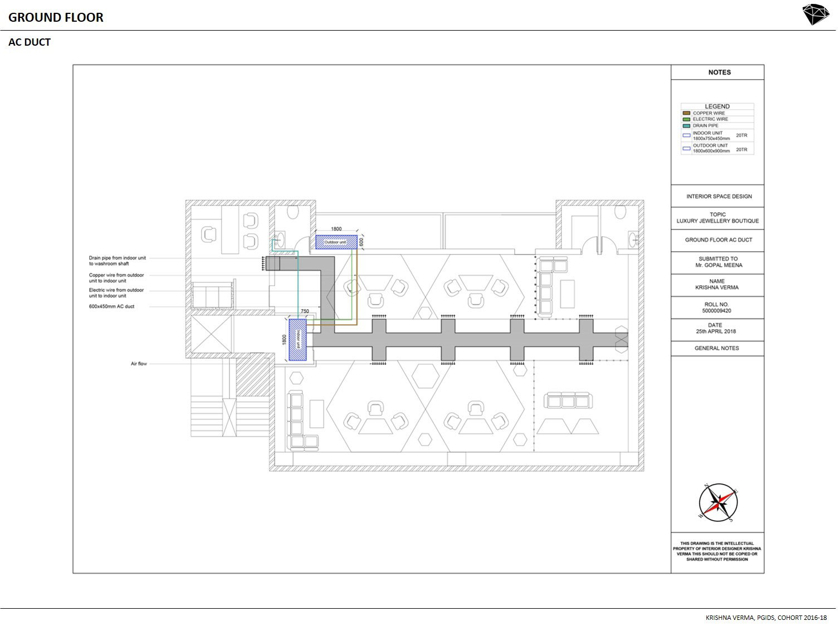Click the ROLL NO. 5000009420 cell

point(716,308)
